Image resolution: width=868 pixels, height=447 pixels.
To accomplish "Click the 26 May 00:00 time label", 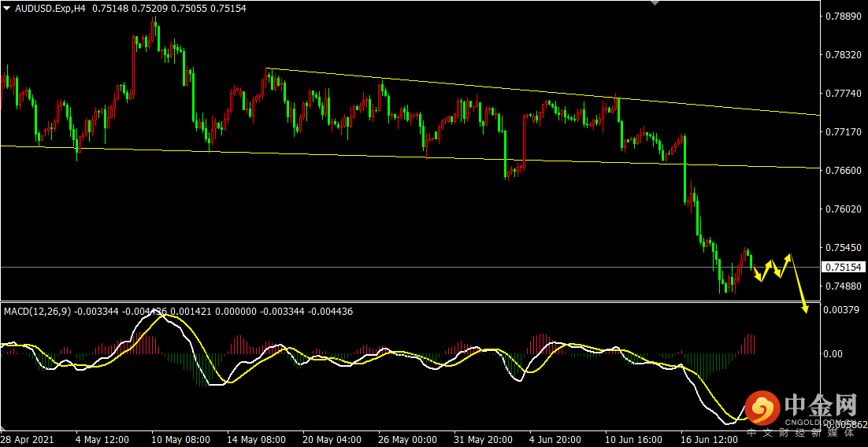I will 406,441.
